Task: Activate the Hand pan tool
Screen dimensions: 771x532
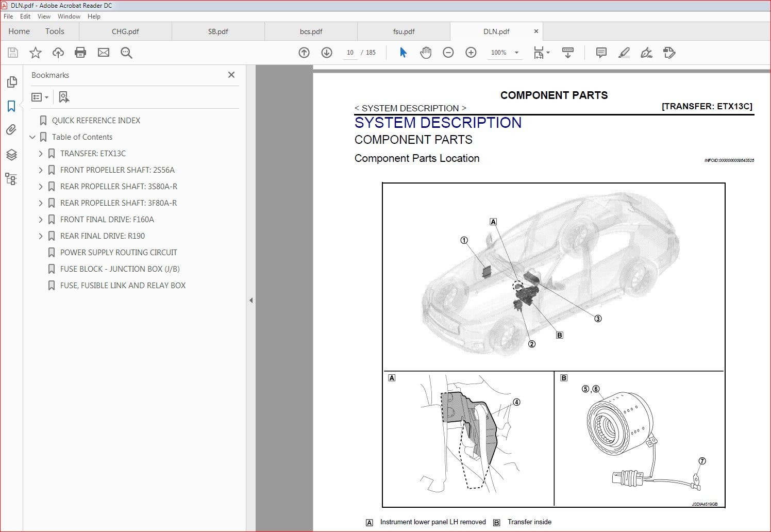Action: coord(426,53)
